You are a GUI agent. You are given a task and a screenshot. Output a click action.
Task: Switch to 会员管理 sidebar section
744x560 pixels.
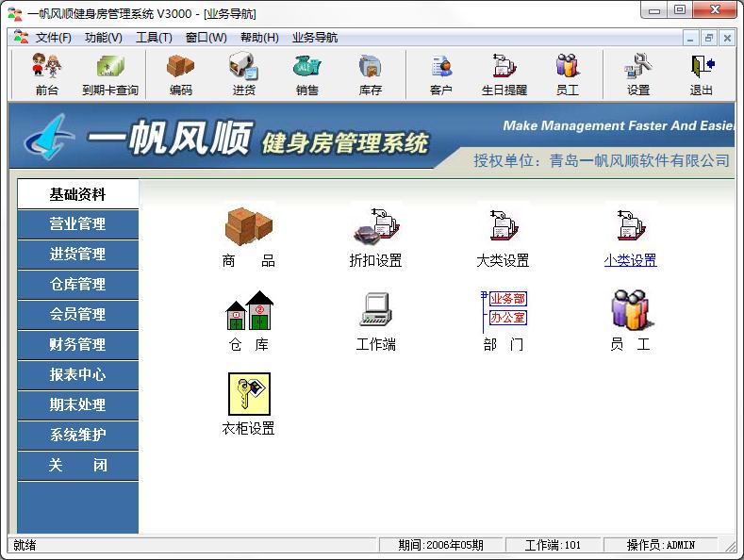click(x=78, y=314)
